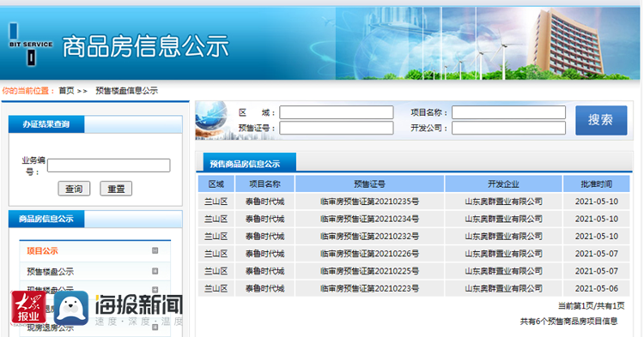Click 山东奥群置业有限公司 in the 20210225 row
This screenshot has height=337, width=644.
tap(503, 271)
